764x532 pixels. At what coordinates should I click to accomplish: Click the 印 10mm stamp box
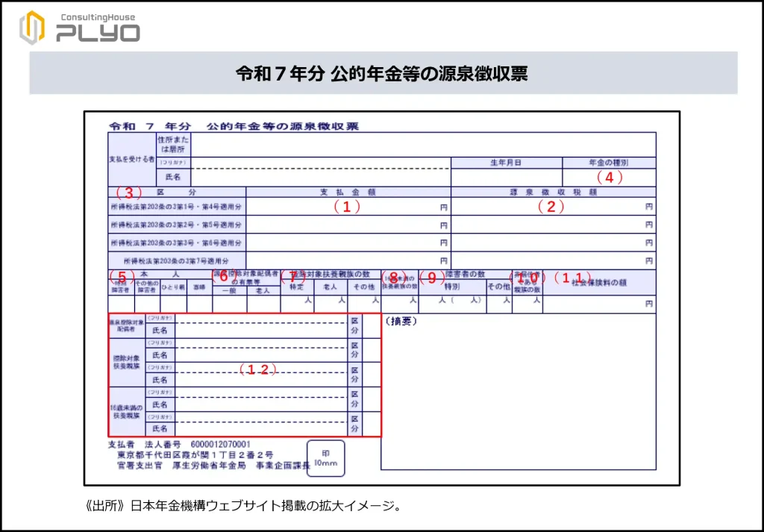325,458
